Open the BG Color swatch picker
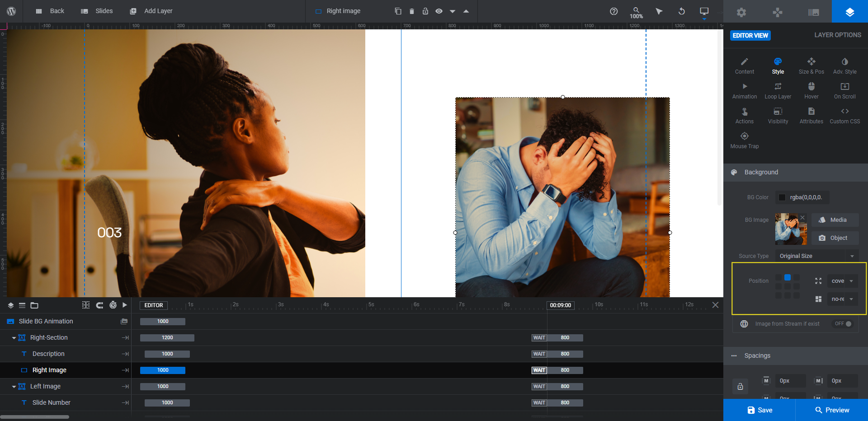Image resolution: width=868 pixels, height=421 pixels. click(x=782, y=197)
